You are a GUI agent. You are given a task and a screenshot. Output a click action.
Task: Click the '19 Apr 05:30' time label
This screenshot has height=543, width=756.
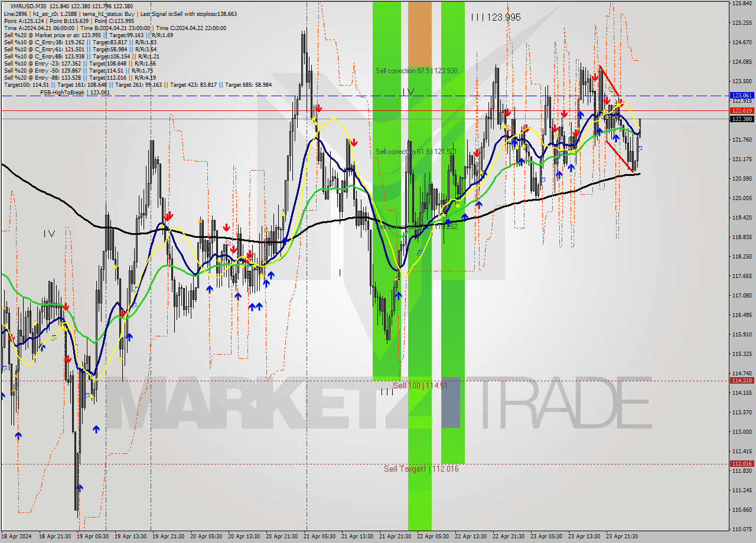click(93, 537)
